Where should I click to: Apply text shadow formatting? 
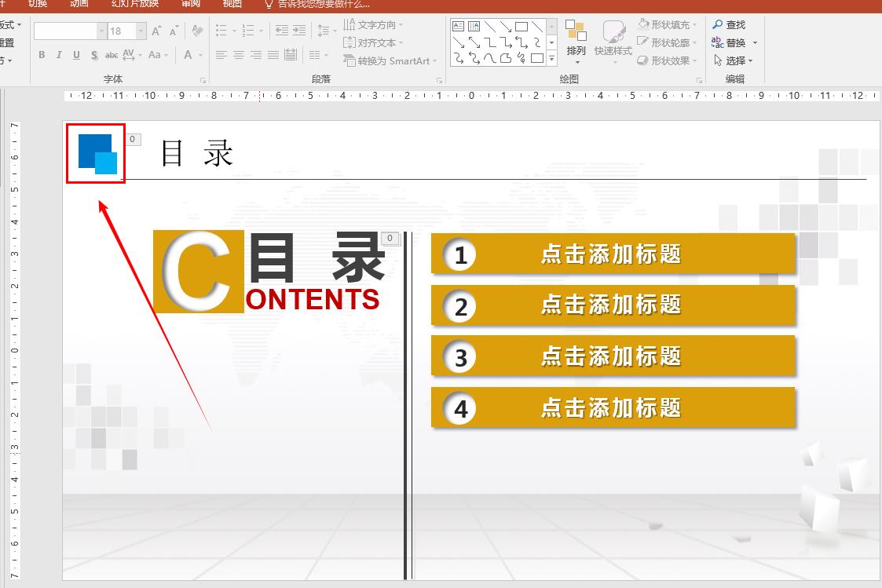(94, 55)
